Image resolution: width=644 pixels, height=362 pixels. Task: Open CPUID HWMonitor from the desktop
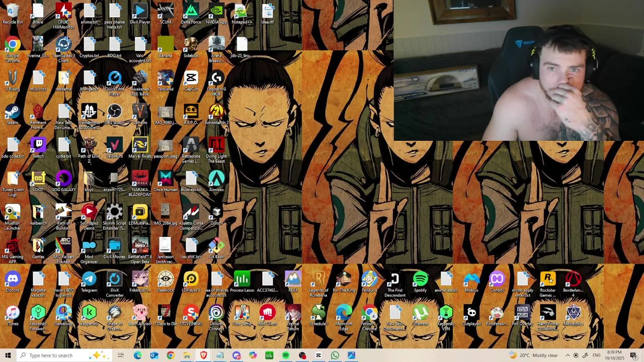tap(63, 16)
